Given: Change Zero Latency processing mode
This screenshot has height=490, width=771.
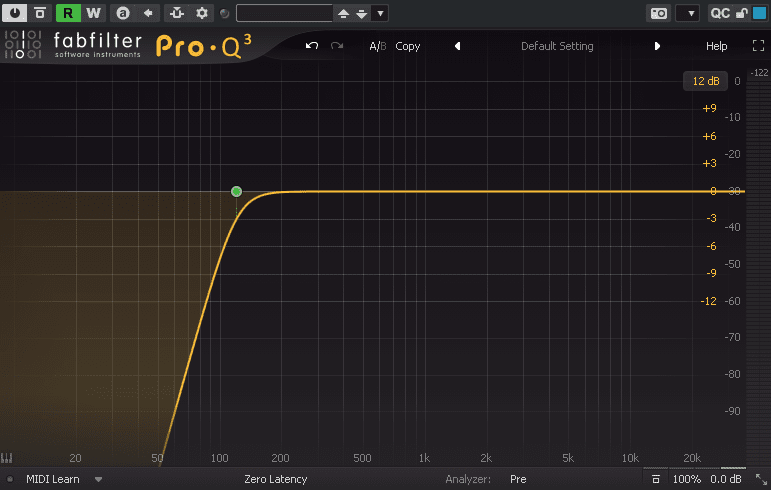Looking at the screenshot, I should 275,479.
